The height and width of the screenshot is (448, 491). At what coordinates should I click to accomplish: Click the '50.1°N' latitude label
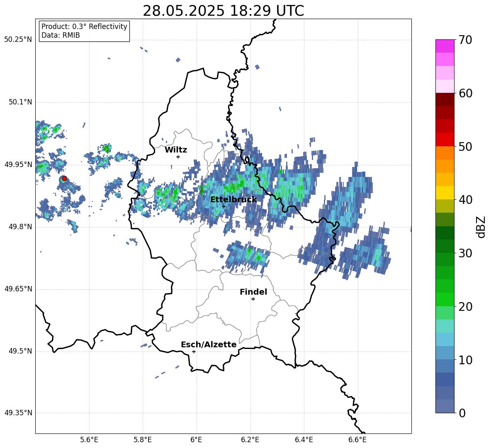20,102
